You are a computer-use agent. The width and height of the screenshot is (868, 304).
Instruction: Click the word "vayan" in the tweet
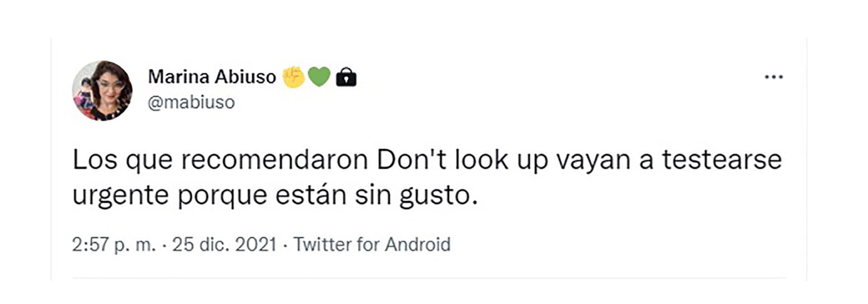pos(593,160)
